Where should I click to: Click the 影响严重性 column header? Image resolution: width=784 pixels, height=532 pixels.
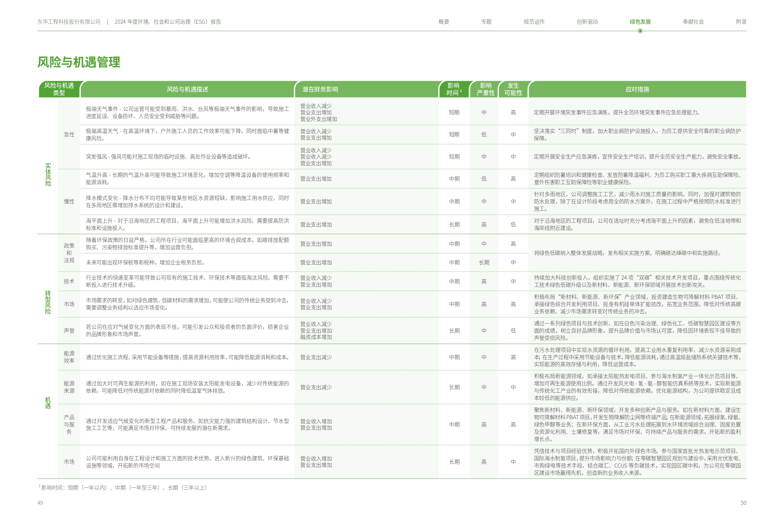(485, 89)
